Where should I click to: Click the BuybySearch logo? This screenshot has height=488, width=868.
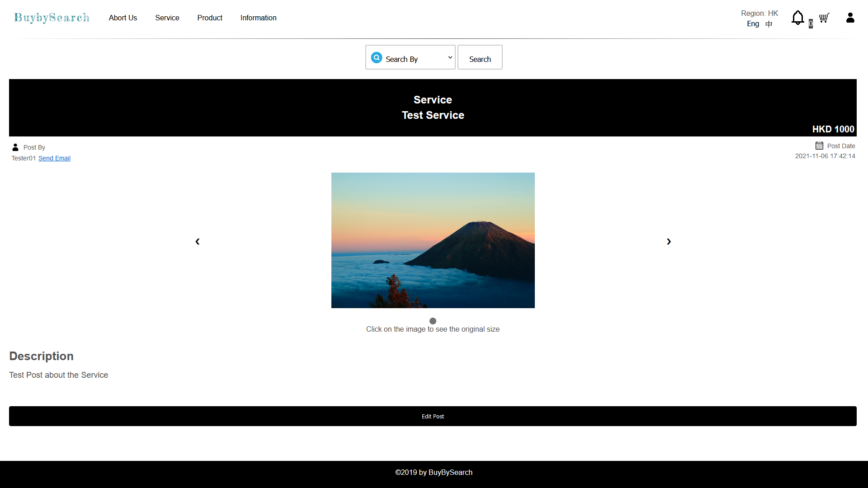[52, 18]
